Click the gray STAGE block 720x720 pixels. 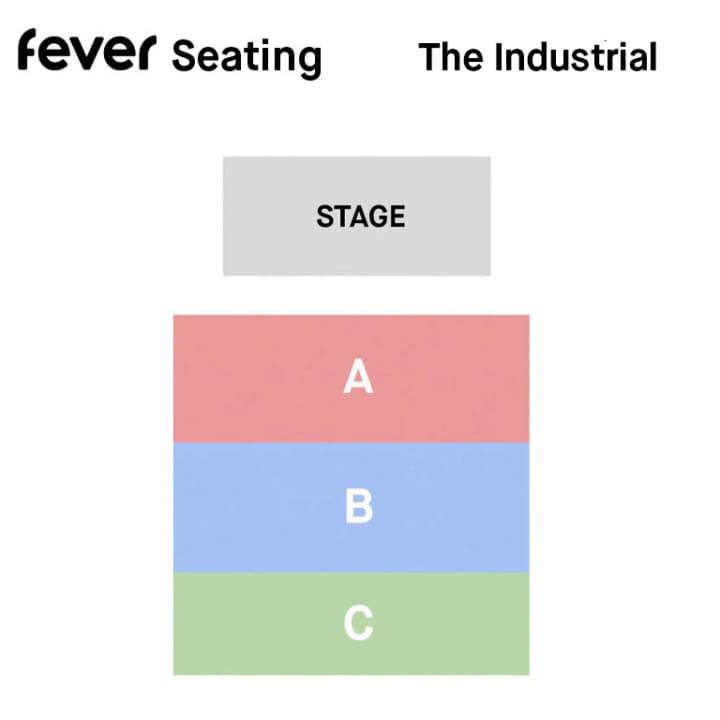coord(357,216)
